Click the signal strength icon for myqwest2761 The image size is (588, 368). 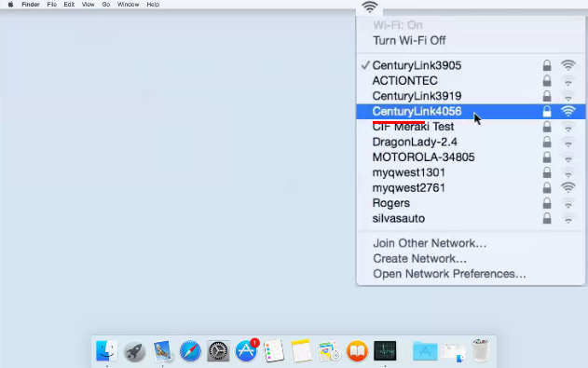point(568,187)
